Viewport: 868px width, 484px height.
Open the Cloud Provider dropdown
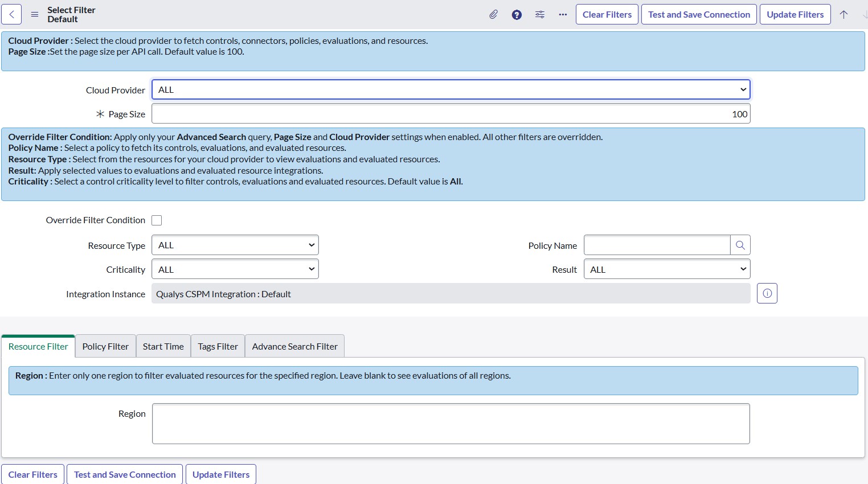pos(451,89)
